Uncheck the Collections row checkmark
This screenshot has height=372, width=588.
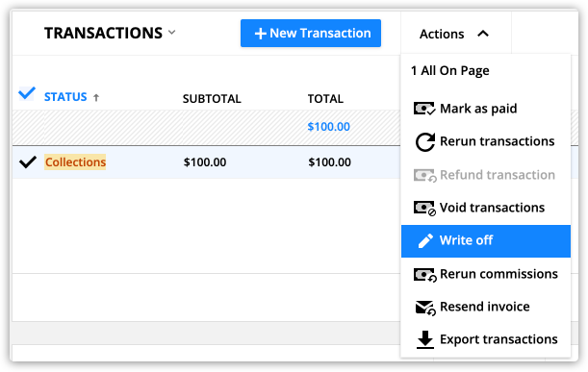click(x=28, y=161)
